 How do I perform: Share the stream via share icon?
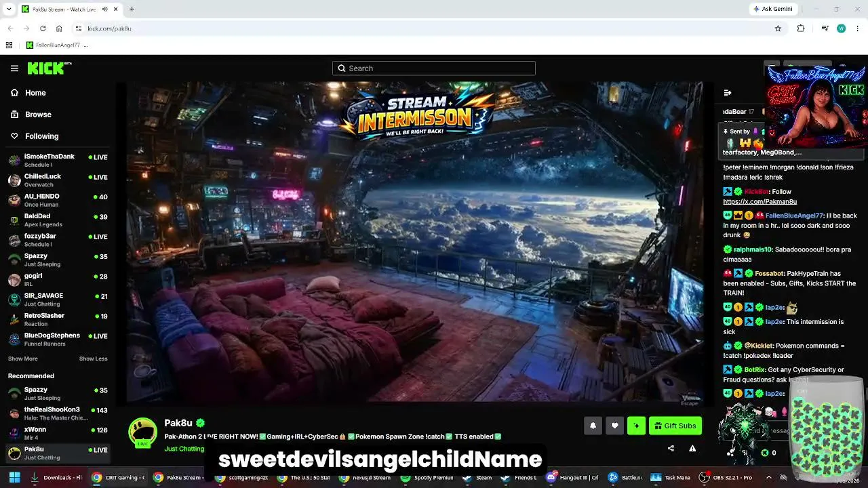[x=671, y=448]
